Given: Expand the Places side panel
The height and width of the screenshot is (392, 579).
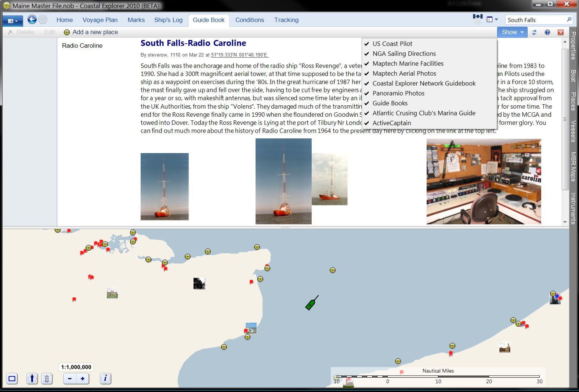Looking at the screenshot, I should pos(573,101).
